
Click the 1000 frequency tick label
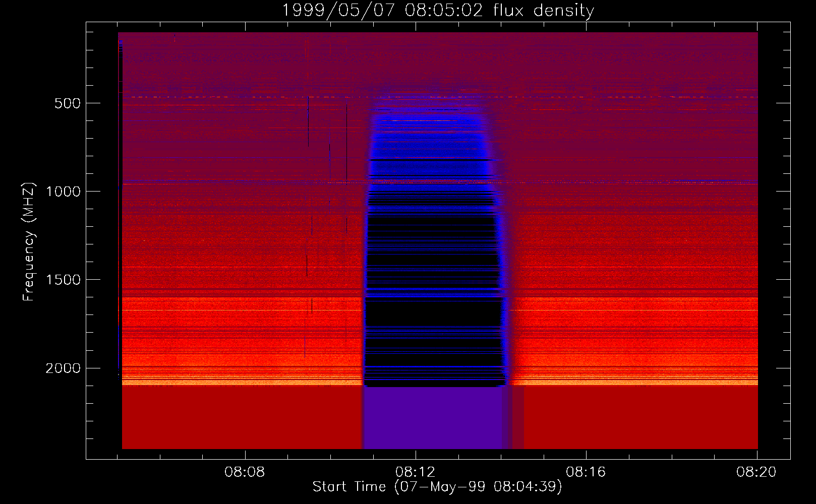[x=63, y=192]
